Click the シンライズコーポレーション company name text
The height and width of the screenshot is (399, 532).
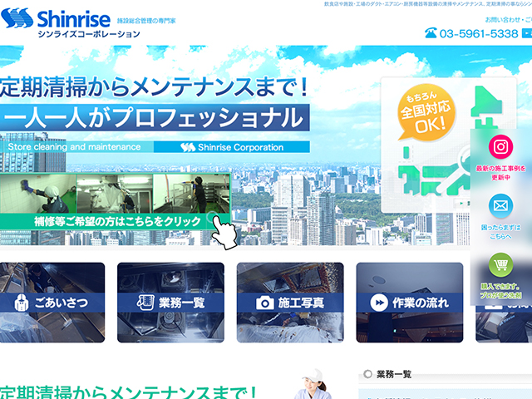89,34
